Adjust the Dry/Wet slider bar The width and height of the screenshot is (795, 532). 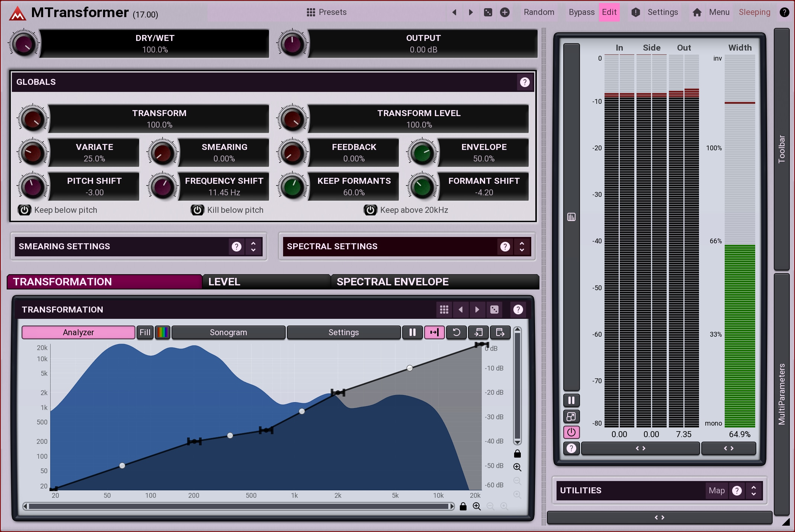pyautogui.click(x=155, y=44)
